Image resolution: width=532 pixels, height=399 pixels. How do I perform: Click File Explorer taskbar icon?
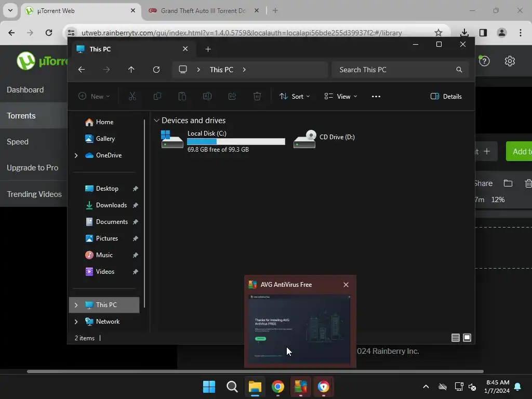[x=255, y=387]
